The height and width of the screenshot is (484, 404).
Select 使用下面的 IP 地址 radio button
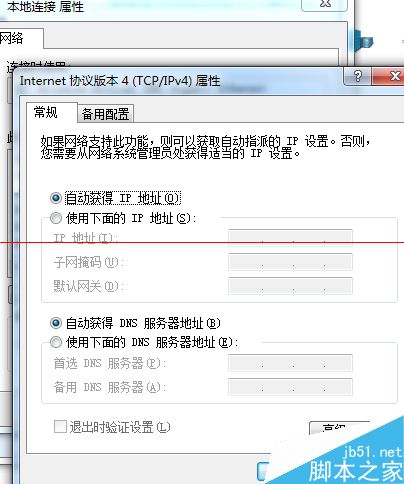click(56, 218)
